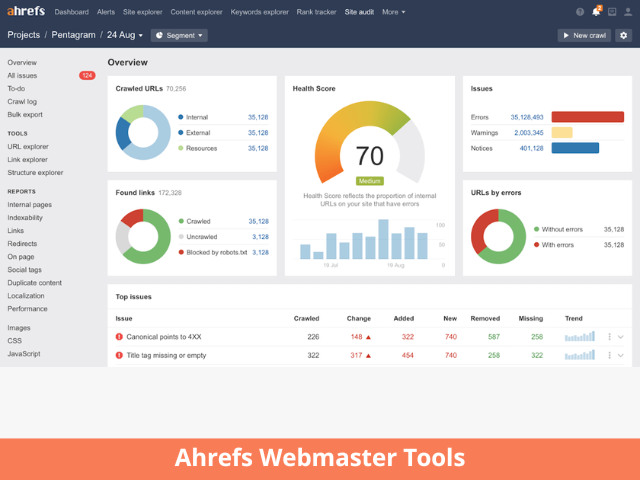Open All issues in the sidebar
Image resolution: width=640 pixels, height=480 pixels.
[x=22, y=76]
